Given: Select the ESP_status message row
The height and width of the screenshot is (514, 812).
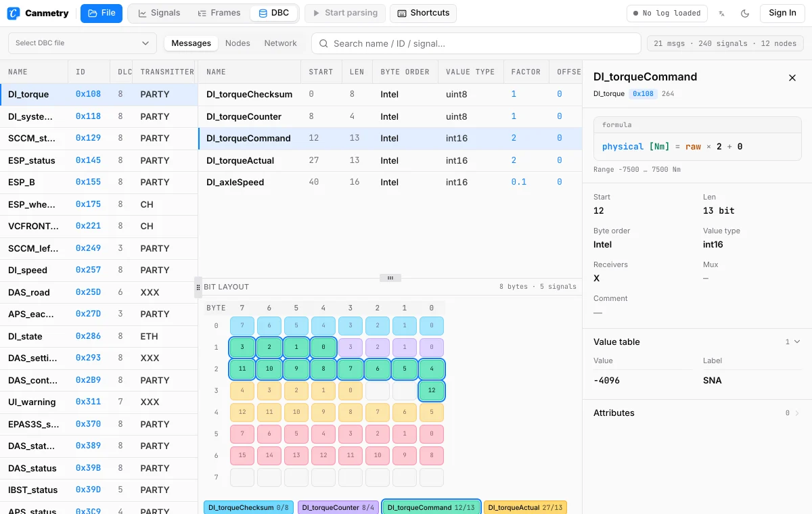Looking at the screenshot, I should (99, 160).
